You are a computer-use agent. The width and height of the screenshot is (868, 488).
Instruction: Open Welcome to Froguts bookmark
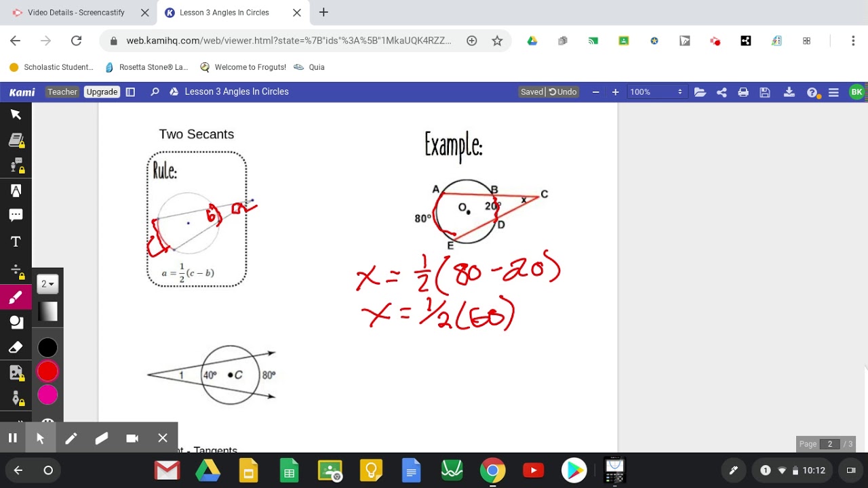pyautogui.click(x=243, y=67)
